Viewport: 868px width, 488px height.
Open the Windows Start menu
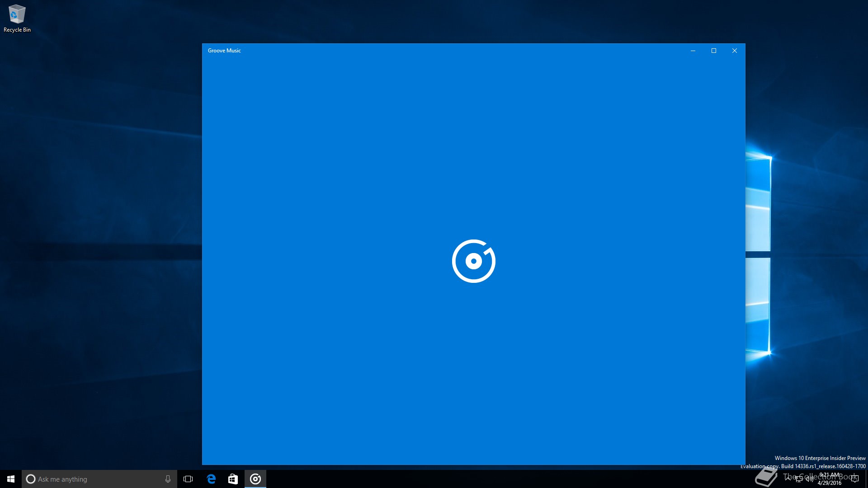coord(11,479)
